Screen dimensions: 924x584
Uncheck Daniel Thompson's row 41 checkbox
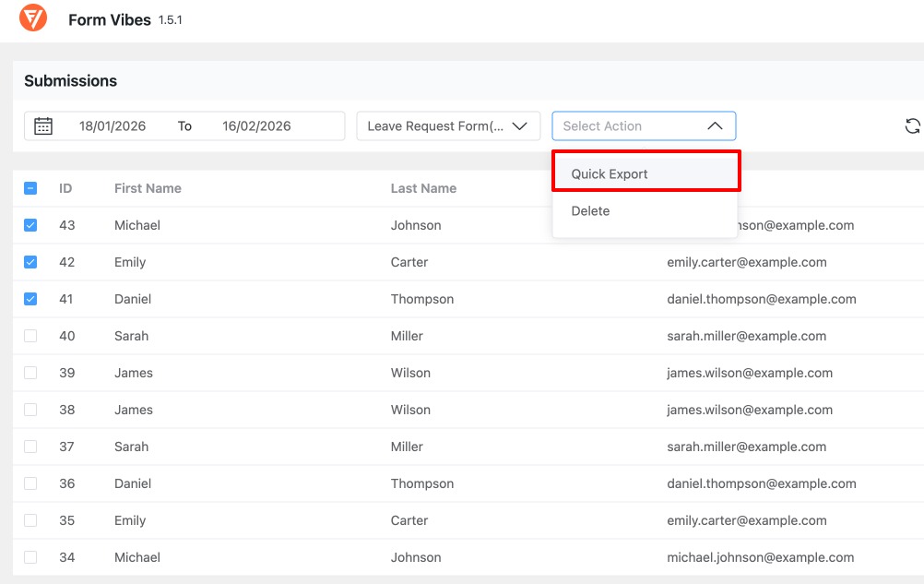tap(30, 299)
